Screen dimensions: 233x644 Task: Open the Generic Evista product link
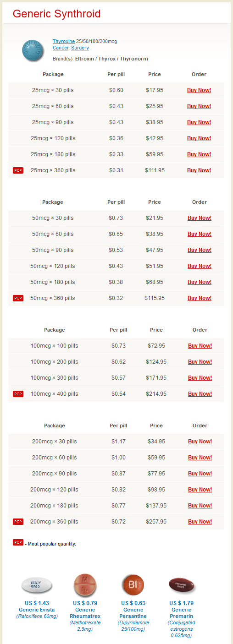(37, 610)
